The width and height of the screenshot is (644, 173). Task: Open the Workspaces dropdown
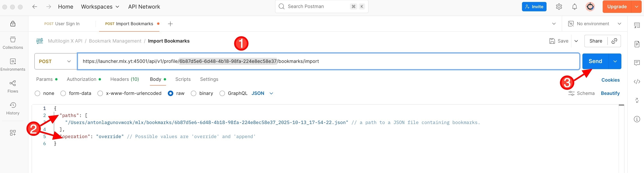pyautogui.click(x=100, y=7)
